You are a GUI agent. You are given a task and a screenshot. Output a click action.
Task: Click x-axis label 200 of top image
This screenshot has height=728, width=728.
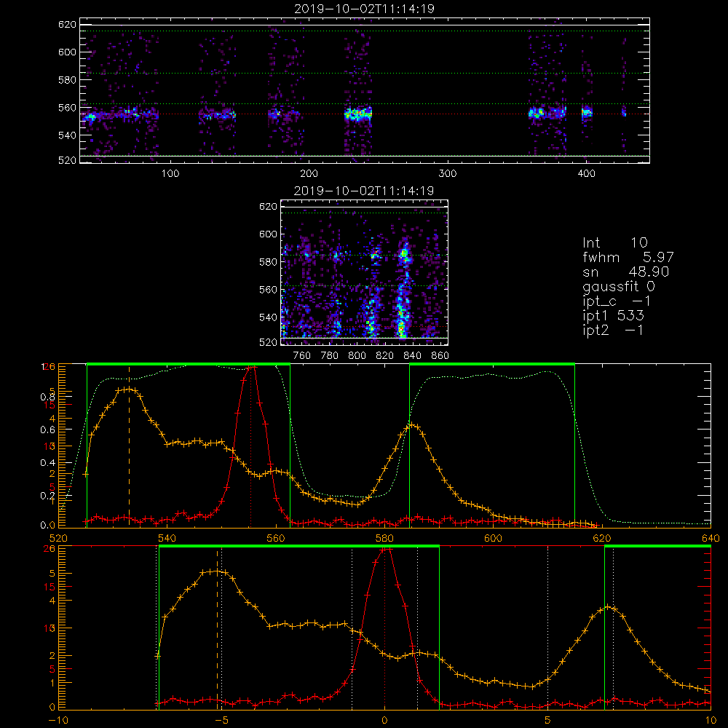[x=309, y=174]
